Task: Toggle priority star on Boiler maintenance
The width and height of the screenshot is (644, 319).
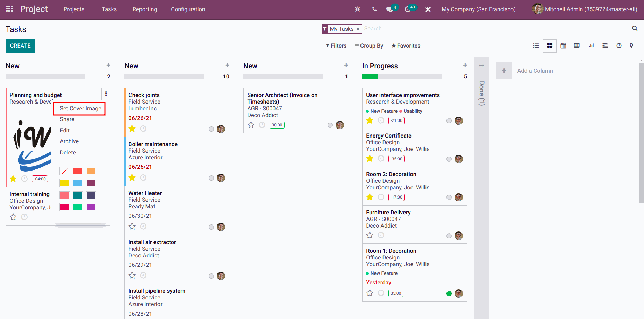Action: coord(132,178)
